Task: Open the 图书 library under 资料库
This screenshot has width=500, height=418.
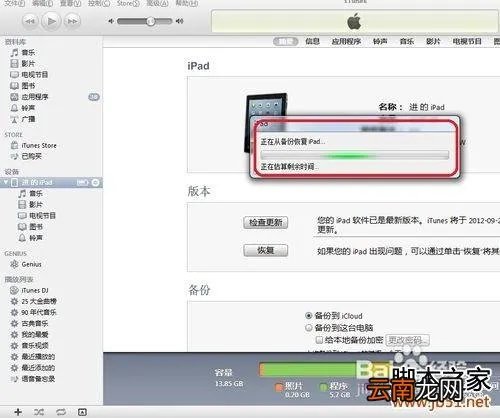Action: [x=23, y=85]
